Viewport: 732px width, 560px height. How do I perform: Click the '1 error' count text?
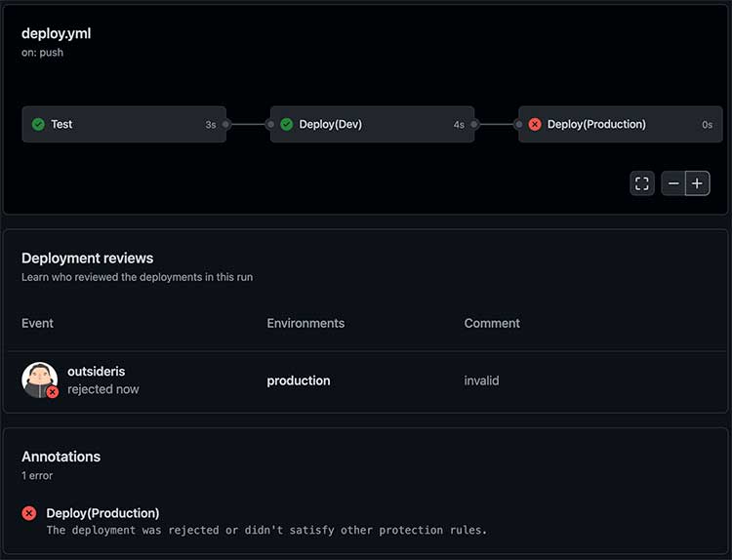(x=37, y=475)
